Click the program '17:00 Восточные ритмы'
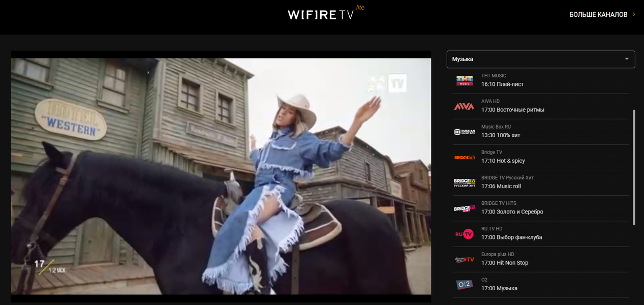Image resolution: width=644 pixels, height=305 pixels. pyautogui.click(x=513, y=110)
